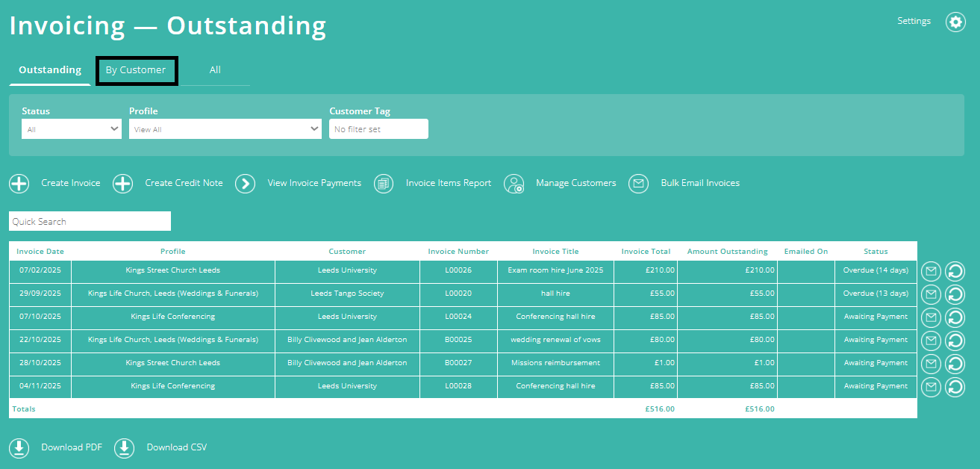Click the Invoice Items Report document icon
The width and height of the screenshot is (980, 469).
point(383,183)
